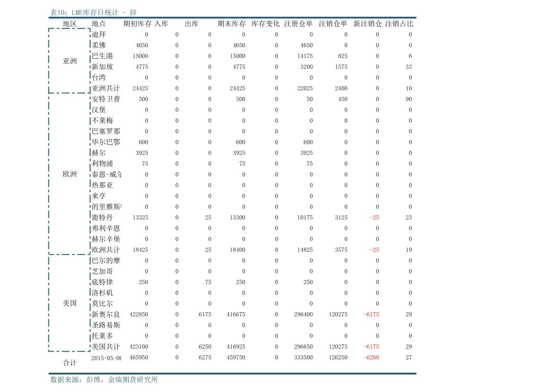Click the 巴尔的摩 location row label

pyautogui.click(x=106, y=261)
